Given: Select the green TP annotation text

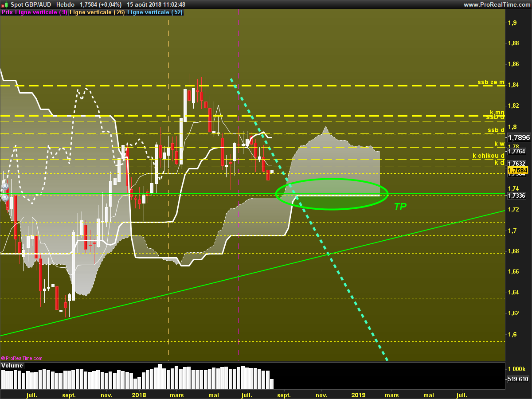Looking at the screenshot, I should [x=400, y=207].
